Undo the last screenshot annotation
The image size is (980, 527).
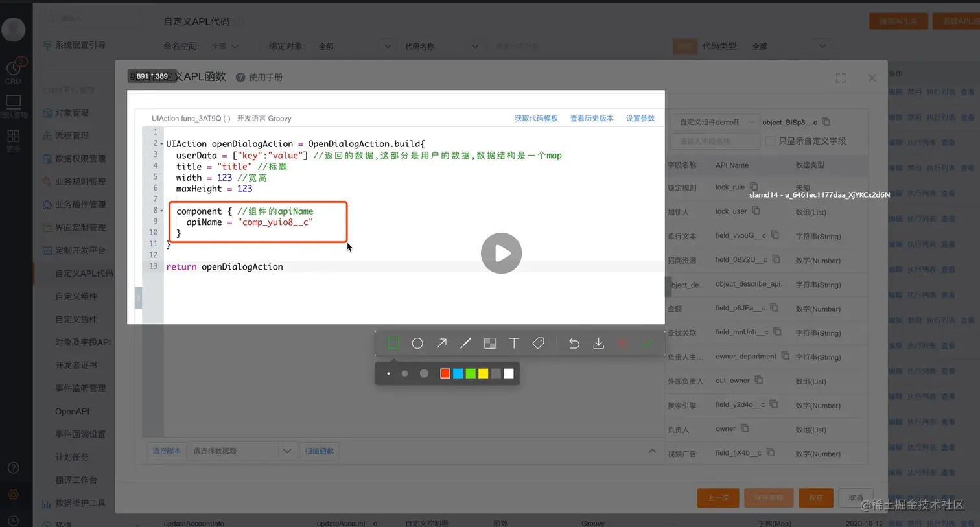point(574,344)
